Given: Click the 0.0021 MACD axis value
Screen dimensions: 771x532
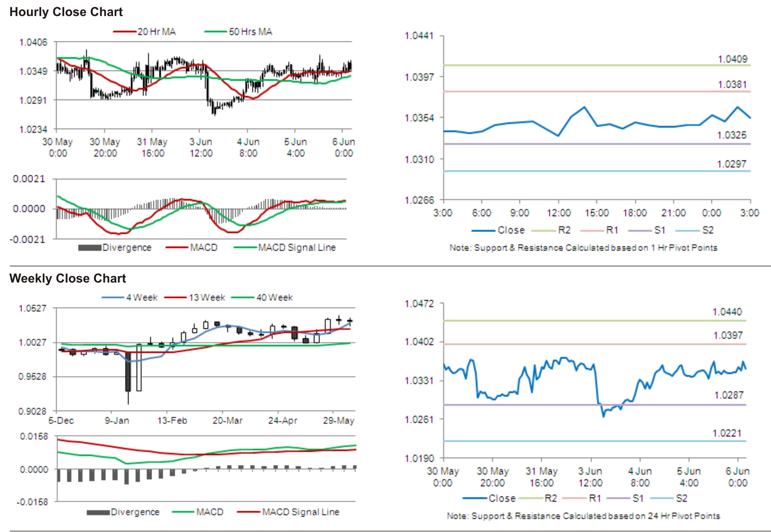Looking at the screenshot, I should click(29, 179).
